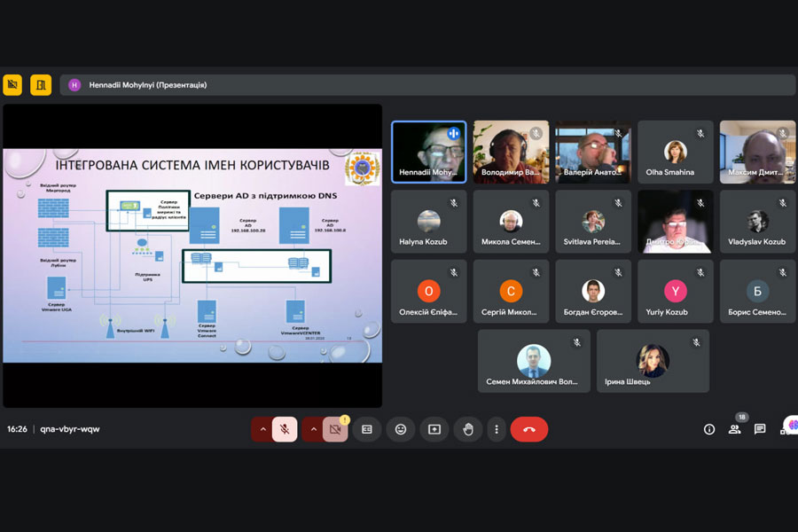
Task: Expand audio settings arrow beside microphone
Action: coord(262,429)
